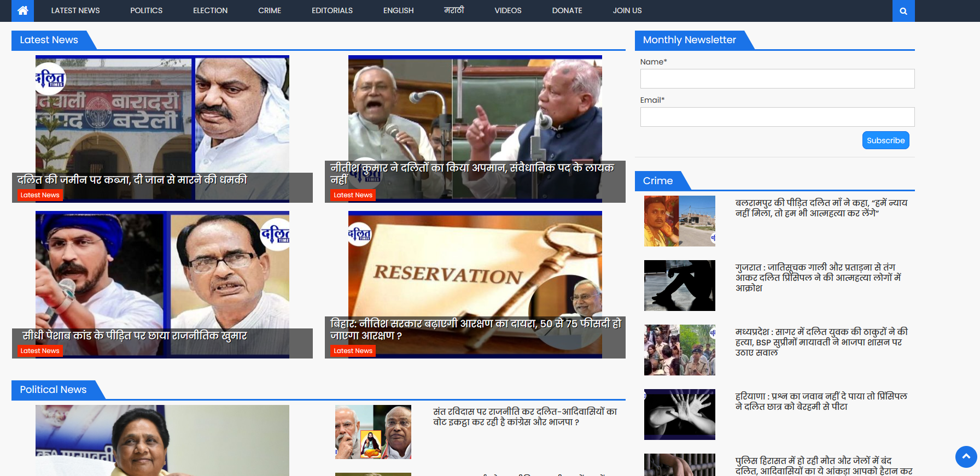Open EDITORIALS in the top menu

click(332, 10)
